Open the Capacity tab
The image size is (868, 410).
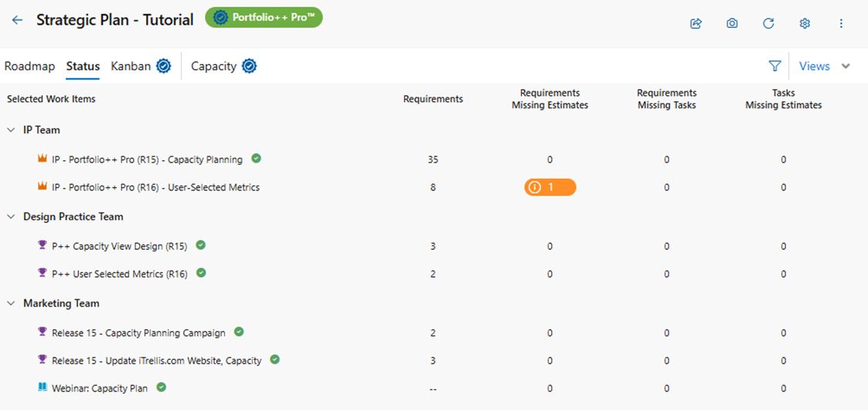coord(213,67)
